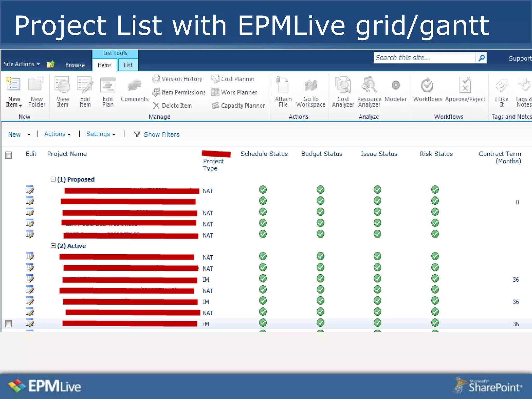This screenshot has height=399, width=532.
Task: Click the Tags & Notes icon
Action: click(524, 84)
